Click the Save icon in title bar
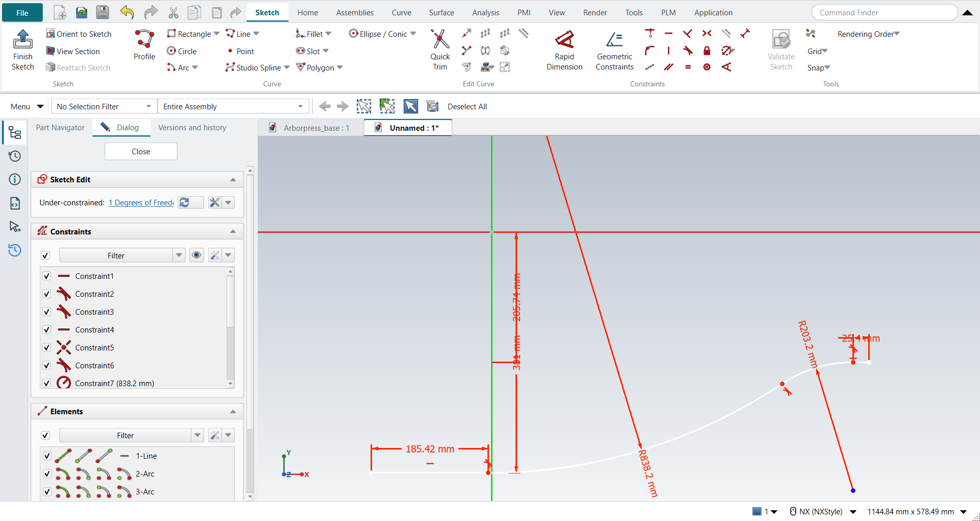Viewport: 980px width, 521px height. (103, 13)
